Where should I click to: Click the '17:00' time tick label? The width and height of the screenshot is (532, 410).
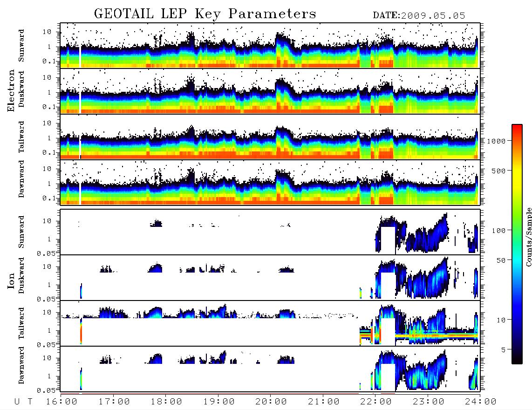point(114,402)
